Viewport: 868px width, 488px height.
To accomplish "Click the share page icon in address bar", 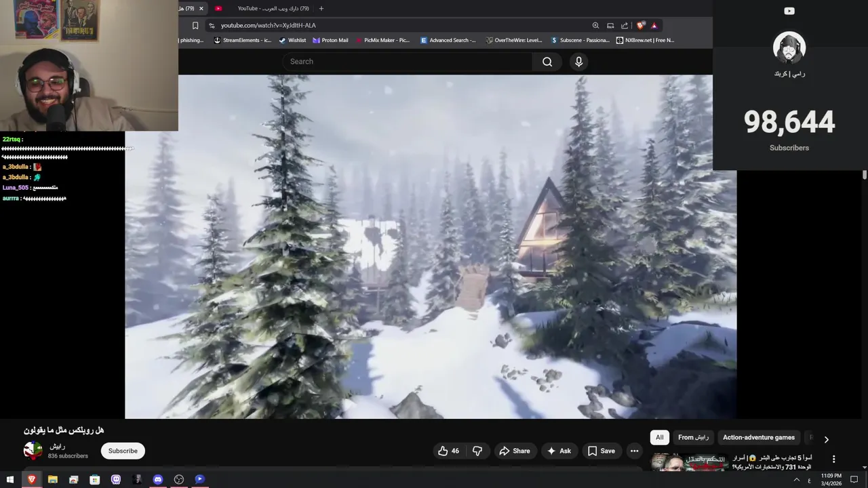I will click(x=625, y=26).
